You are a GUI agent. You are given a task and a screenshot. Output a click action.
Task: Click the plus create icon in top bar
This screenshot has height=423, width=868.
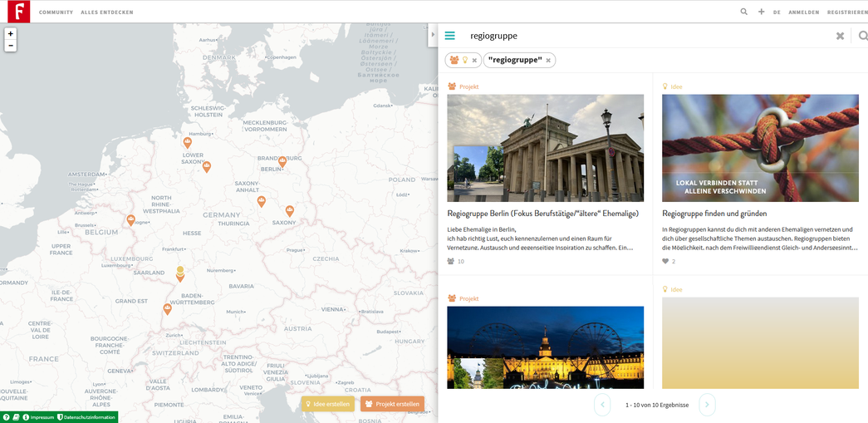(761, 12)
